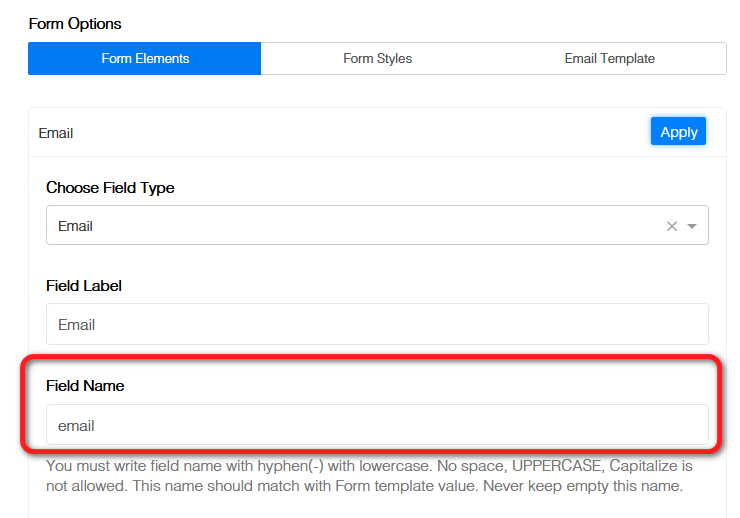Click the selected 'Email' value in field type
Screen dimensions: 740x518
pyautogui.click(x=76, y=226)
